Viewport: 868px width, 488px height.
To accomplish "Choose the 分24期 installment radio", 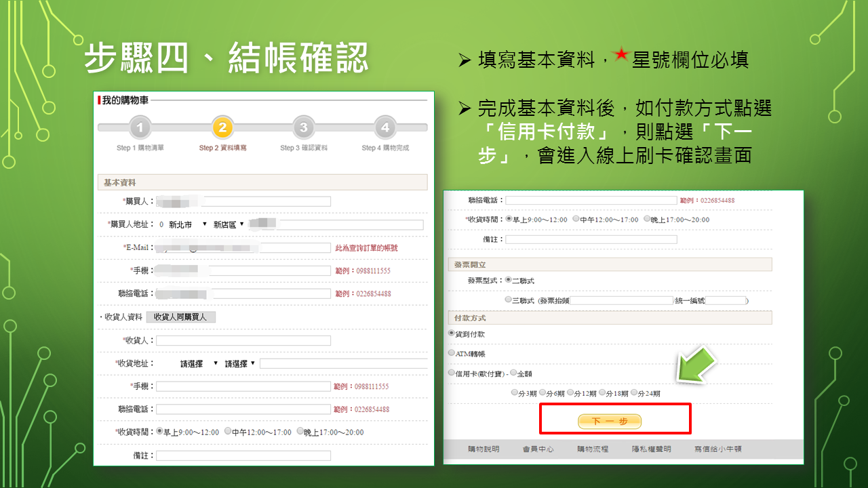I will click(635, 392).
